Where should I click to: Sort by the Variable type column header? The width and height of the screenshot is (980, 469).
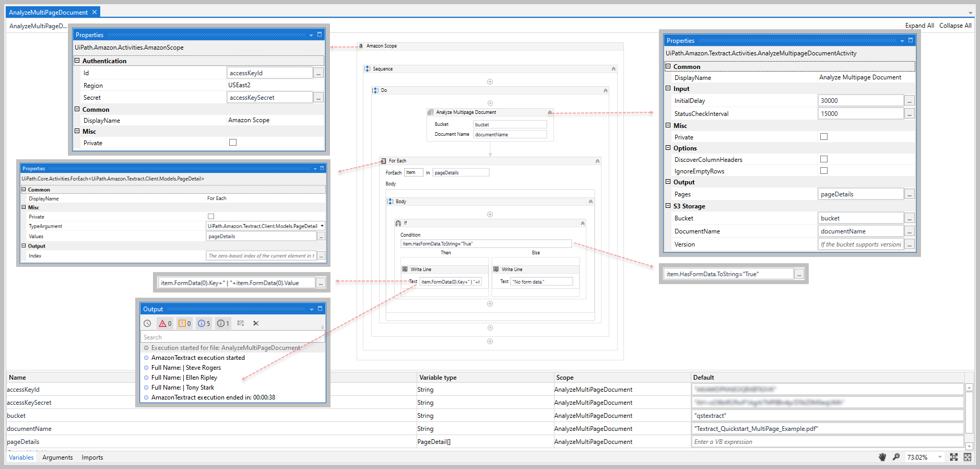pos(438,378)
